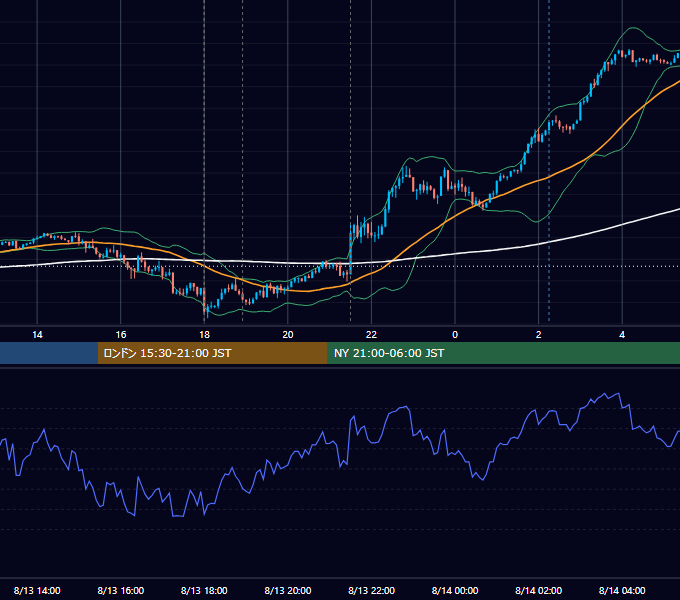Click hour label 2 on price chart axis
The height and width of the screenshot is (600, 680).
coord(539,335)
